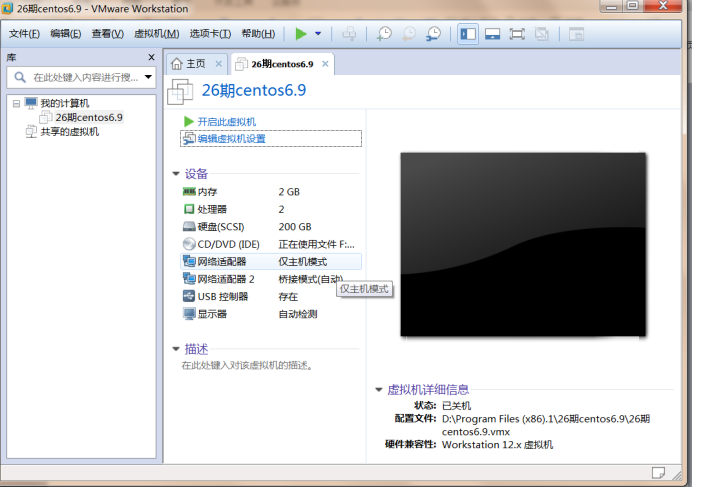702x493 pixels.
Task: Close the 主页 tab
Action: tap(218, 64)
